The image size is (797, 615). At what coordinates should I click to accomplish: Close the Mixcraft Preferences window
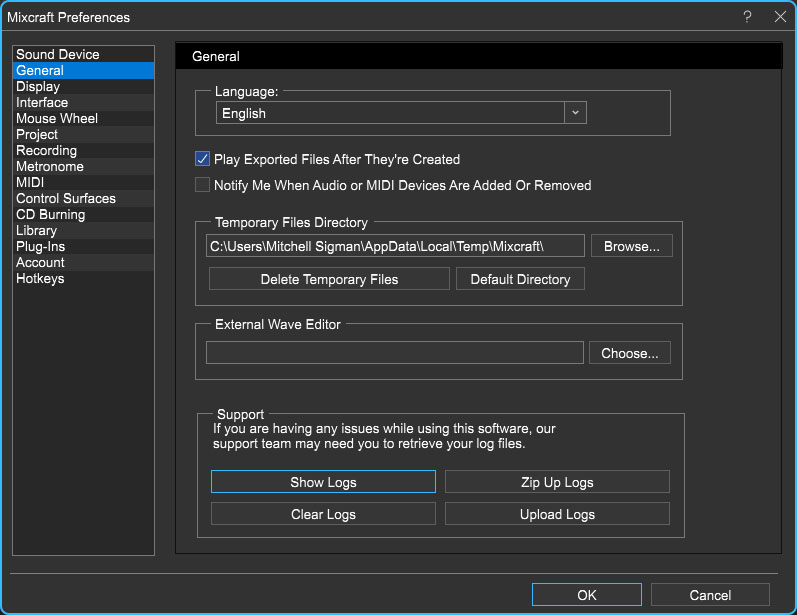(x=780, y=17)
